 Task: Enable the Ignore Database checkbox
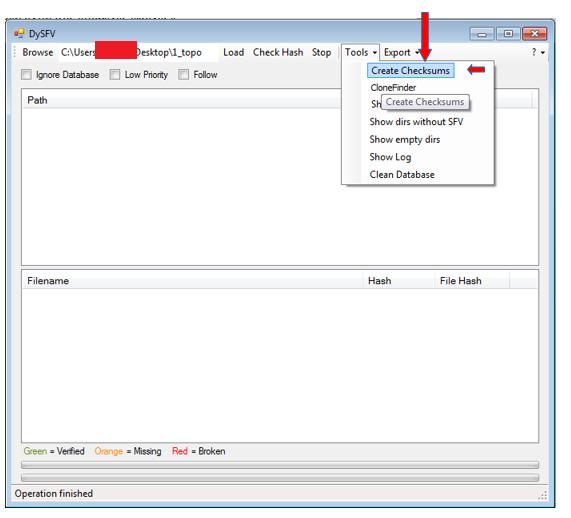click(x=27, y=76)
